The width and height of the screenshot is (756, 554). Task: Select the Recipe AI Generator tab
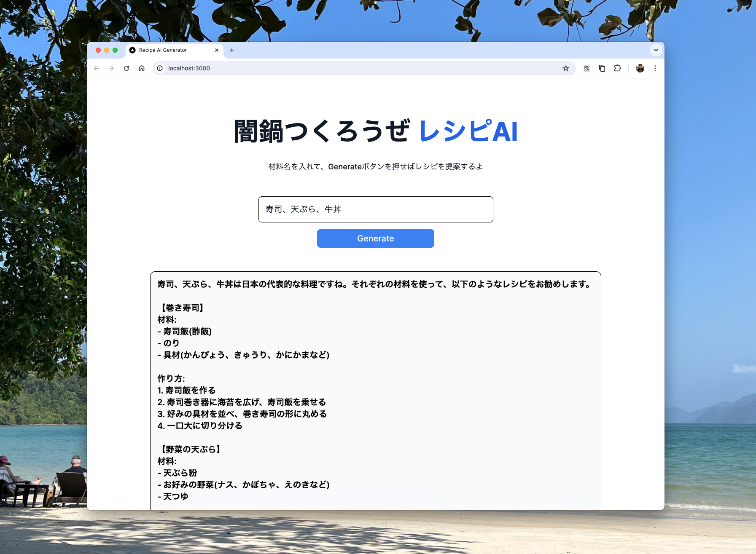point(169,50)
